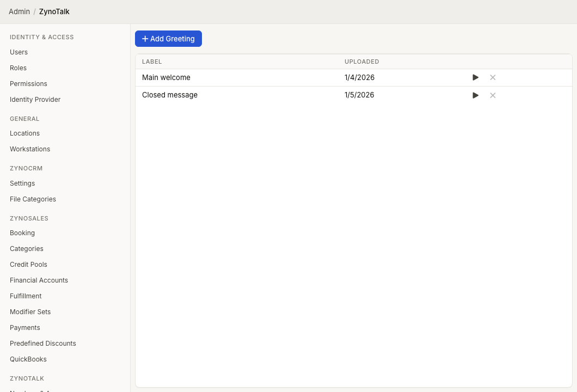Click the 1/4/2026 upload date
The width and height of the screenshot is (577, 392).
coord(359,78)
